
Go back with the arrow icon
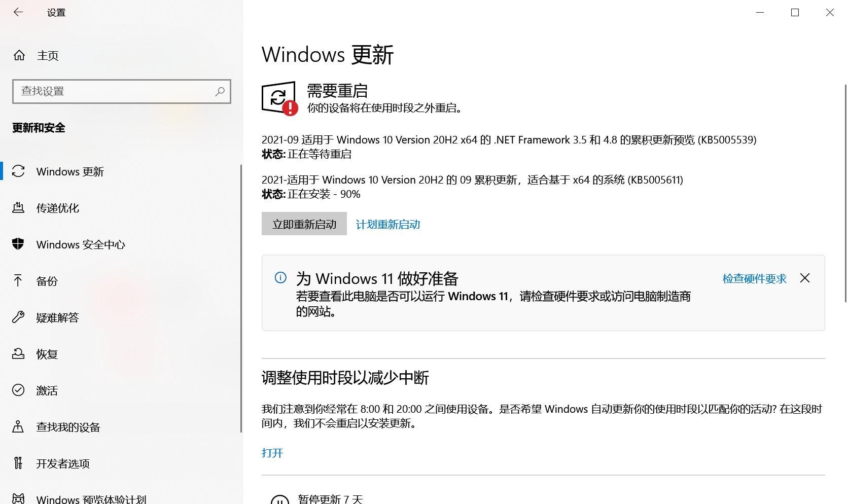tap(18, 12)
